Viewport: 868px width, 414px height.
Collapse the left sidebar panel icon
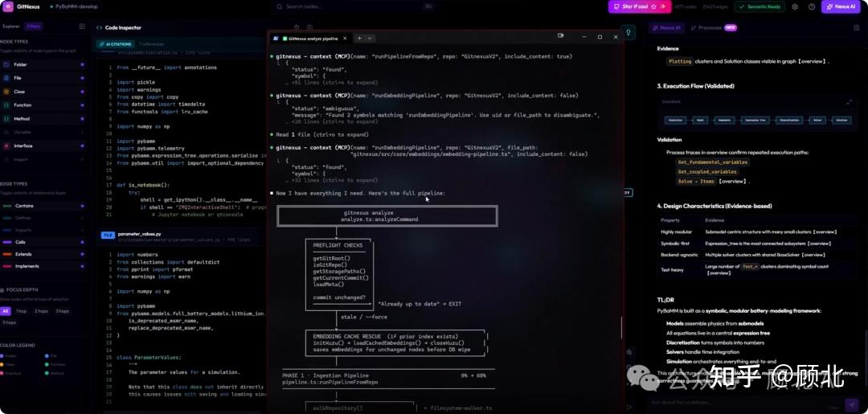coord(82,26)
